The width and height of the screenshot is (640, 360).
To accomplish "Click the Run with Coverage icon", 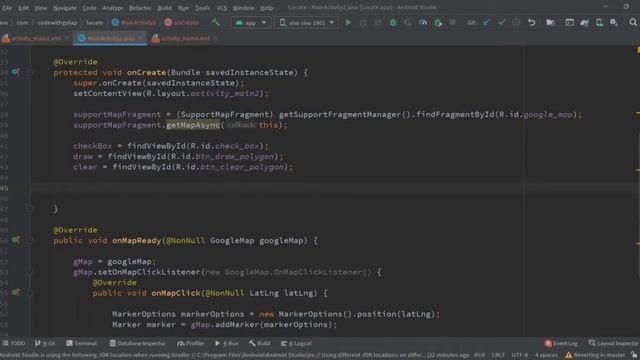I will [x=407, y=22].
